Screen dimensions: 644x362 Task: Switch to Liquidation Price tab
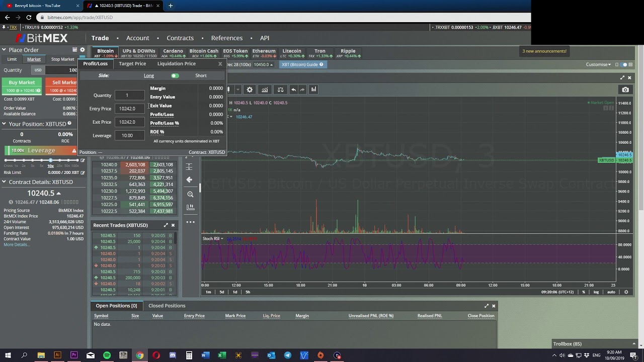tap(176, 64)
